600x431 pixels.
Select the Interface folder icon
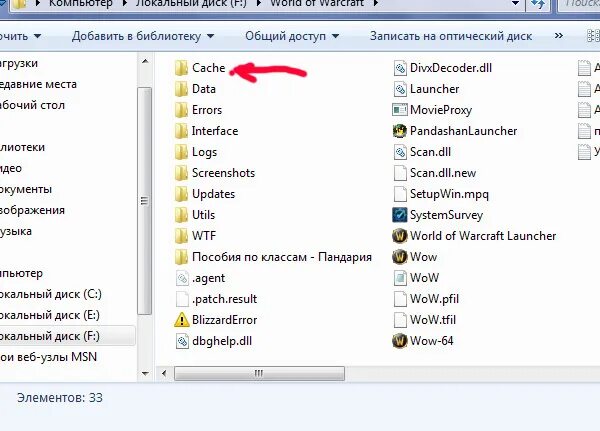tap(181, 131)
